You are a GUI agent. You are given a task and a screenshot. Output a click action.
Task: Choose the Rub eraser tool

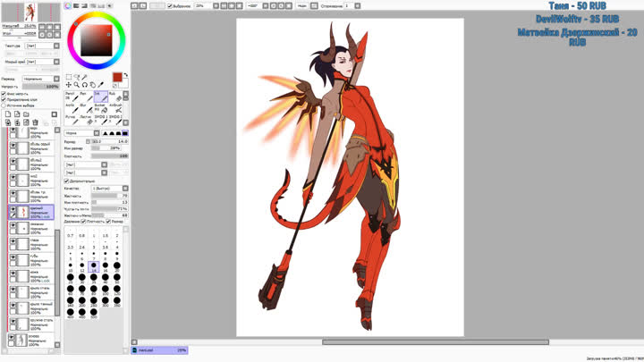(115, 97)
